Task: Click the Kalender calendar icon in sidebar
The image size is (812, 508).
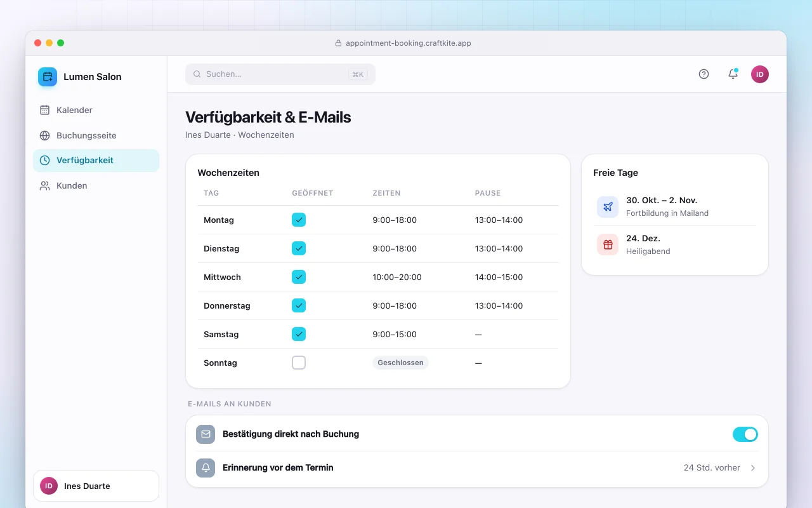Action: [44, 110]
